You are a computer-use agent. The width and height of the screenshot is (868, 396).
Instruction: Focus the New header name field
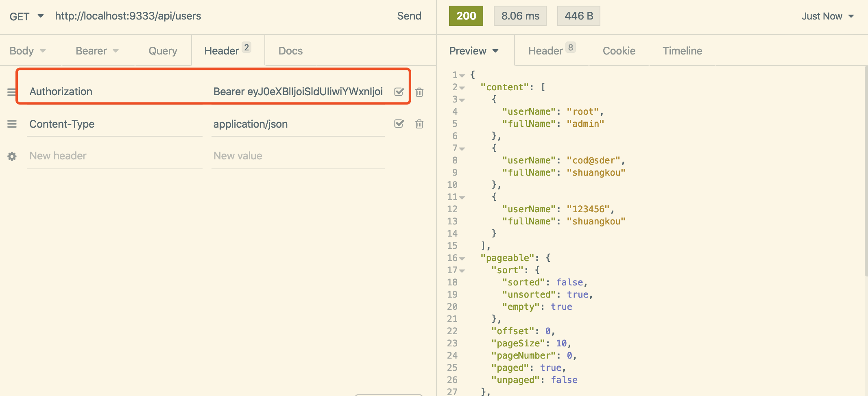115,156
